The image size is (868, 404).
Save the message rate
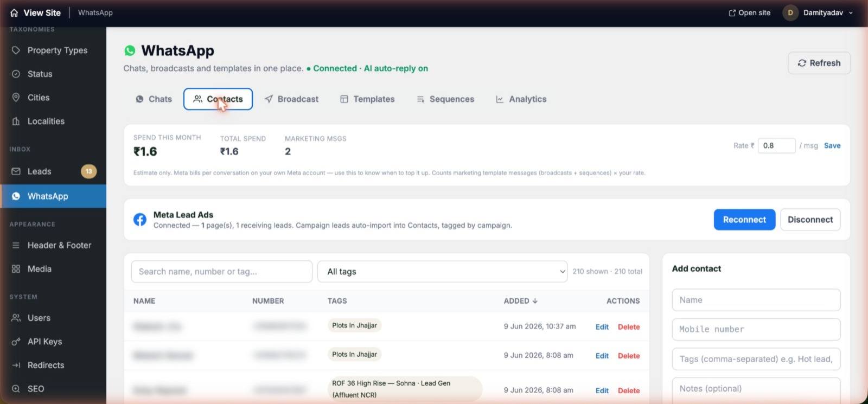832,145
